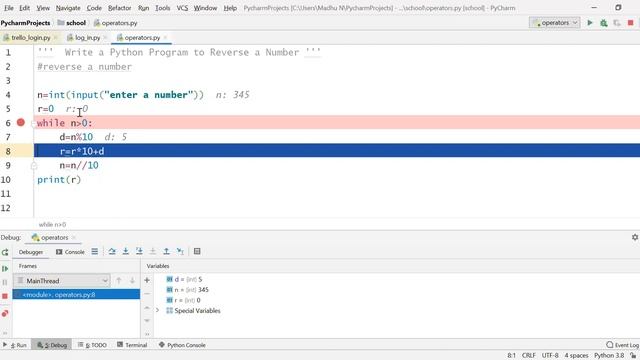Select the module operators.py:8 frame
The width and height of the screenshot is (640, 360).
coord(76,295)
